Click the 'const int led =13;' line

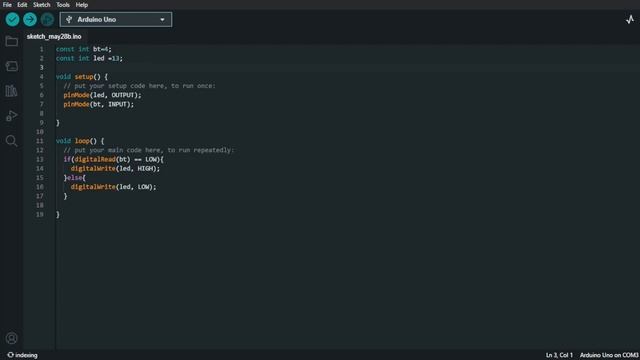pos(89,58)
